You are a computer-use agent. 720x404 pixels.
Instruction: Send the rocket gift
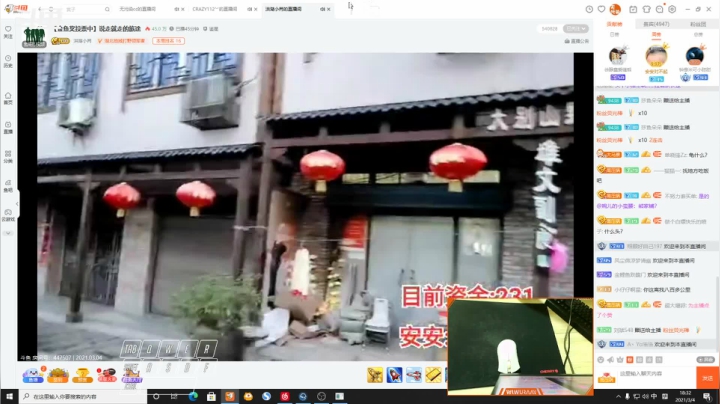pyautogui.click(x=394, y=375)
